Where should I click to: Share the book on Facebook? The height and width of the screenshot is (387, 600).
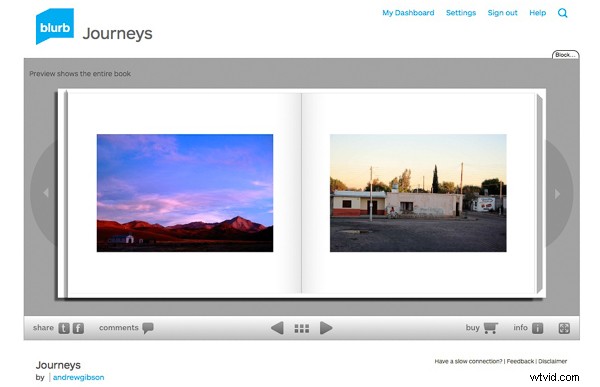(78, 328)
